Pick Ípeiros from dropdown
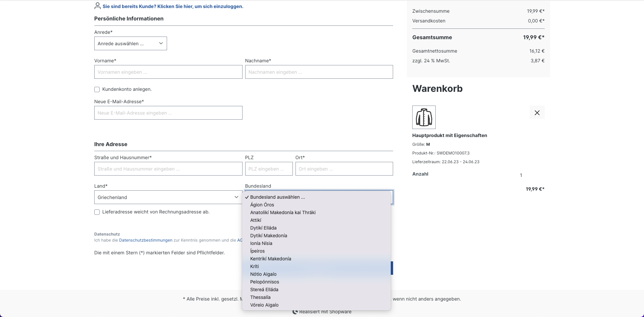 [x=317, y=251]
